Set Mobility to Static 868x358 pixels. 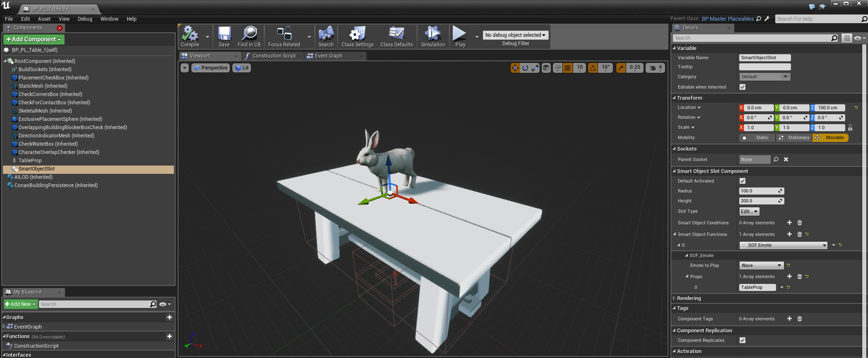[757, 138]
